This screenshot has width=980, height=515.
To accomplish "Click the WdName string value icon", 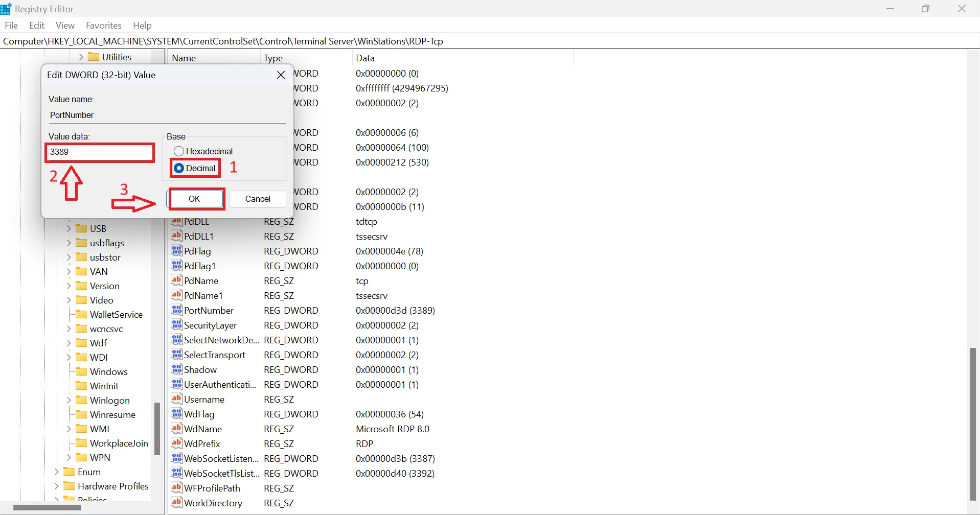I will pyautogui.click(x=177, y=429).
